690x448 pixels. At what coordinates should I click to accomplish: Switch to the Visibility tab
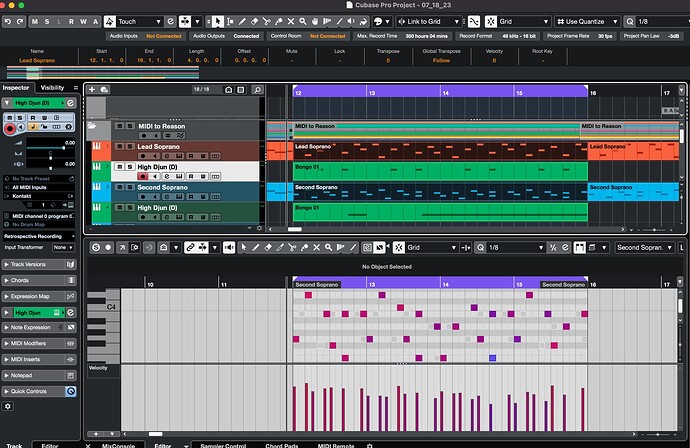pyautogui.click(x=54, y=88)
